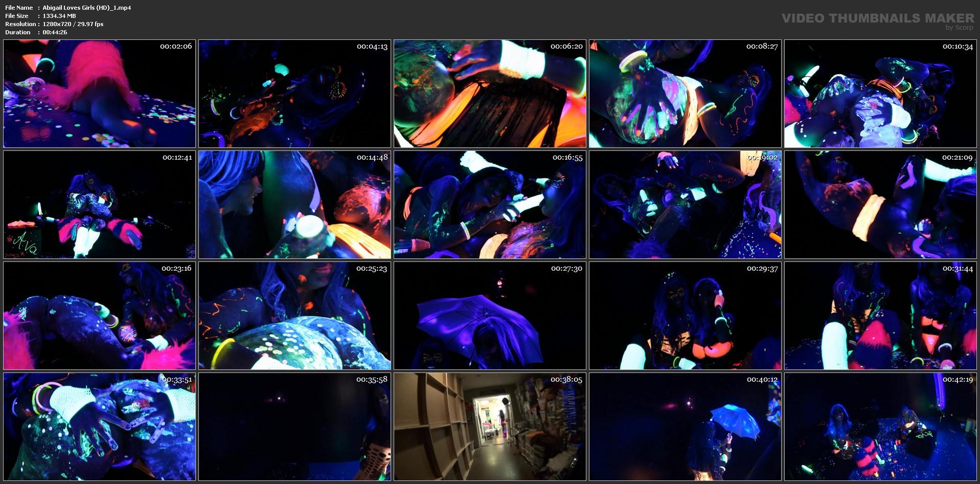The width and height of the screenshot is (980, 484).
Task: Select the umbrella thumbnail at 00:27:30
Action: click(x=490, y=316)
